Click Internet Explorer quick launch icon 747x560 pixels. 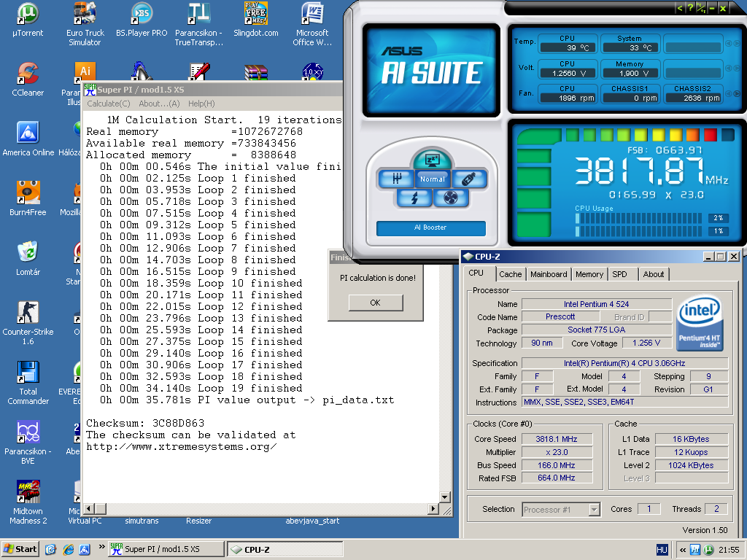(68, 550)
